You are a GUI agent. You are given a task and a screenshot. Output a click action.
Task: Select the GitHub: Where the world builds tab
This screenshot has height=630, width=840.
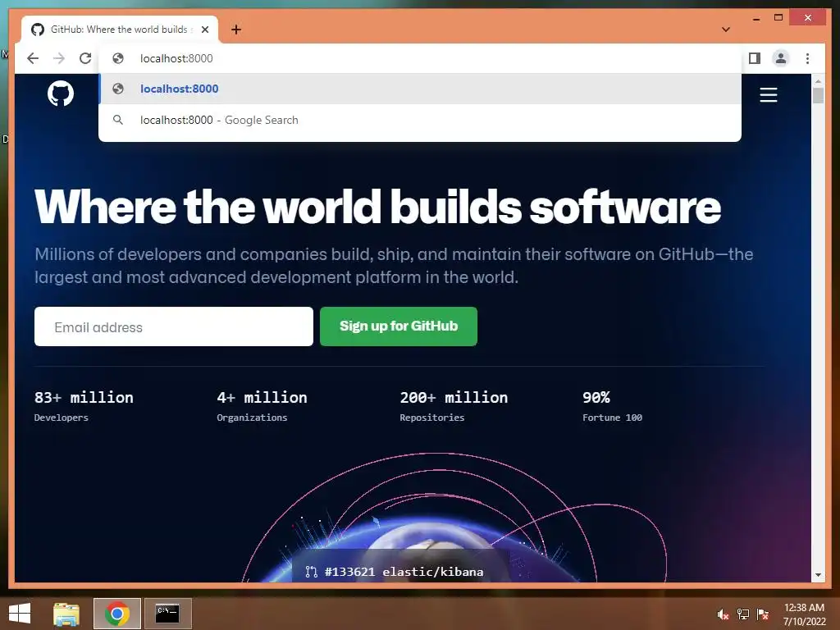pos(120,30)
